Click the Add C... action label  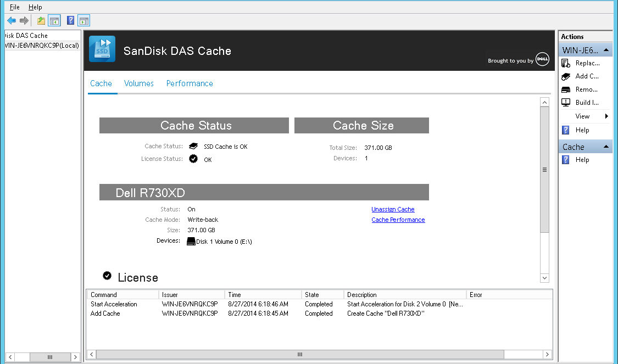pyautogui.click(x=587, y=76)
